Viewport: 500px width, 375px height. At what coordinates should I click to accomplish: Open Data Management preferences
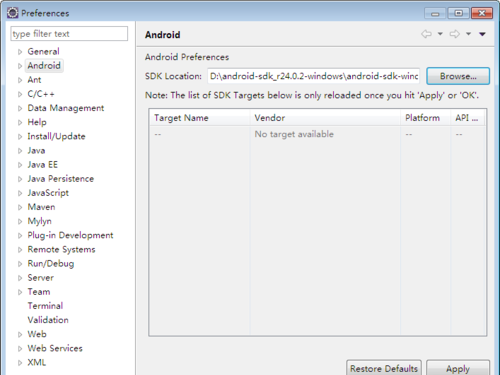66,108
